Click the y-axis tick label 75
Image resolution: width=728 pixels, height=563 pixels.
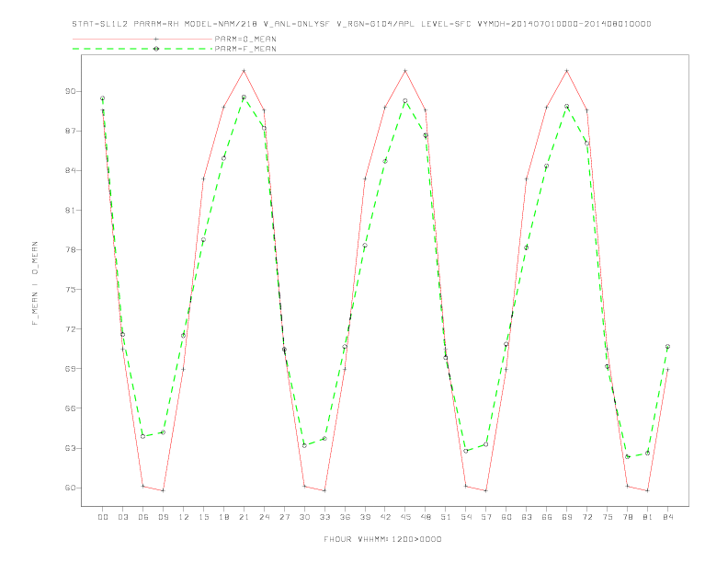tap(70, 290)
